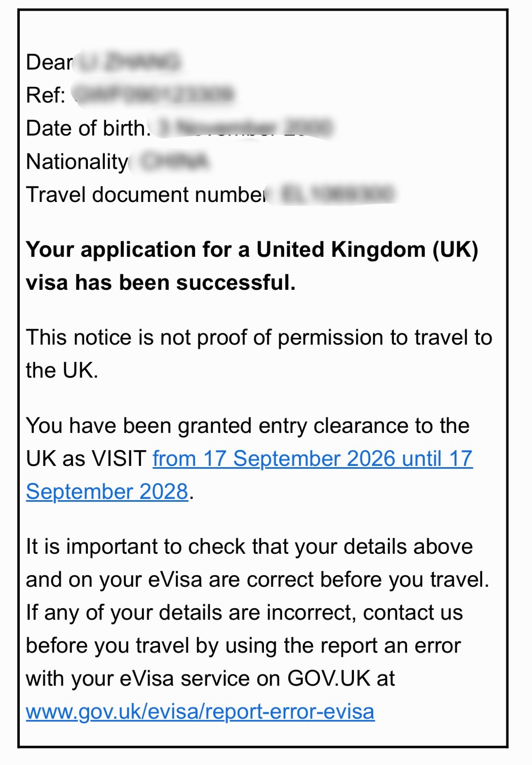Click the "Dear" greeting word
The width and height of the screenshot is (532, 765).
49,62
